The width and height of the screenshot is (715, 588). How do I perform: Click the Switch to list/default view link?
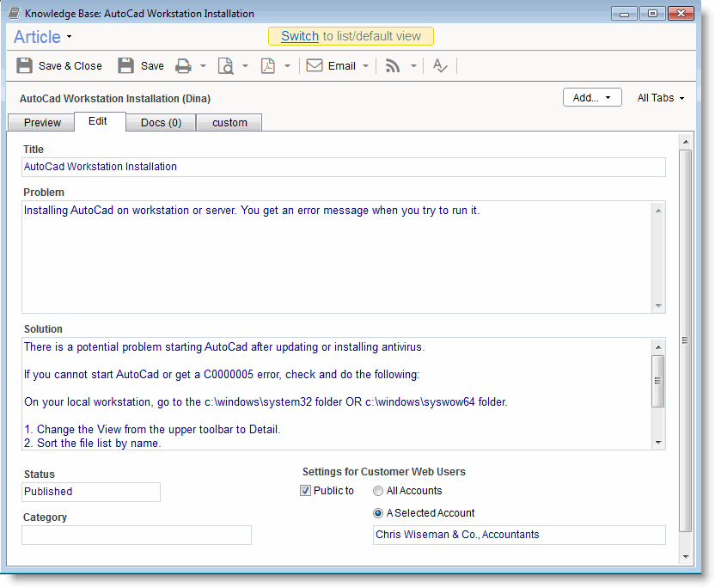point(298,36)
